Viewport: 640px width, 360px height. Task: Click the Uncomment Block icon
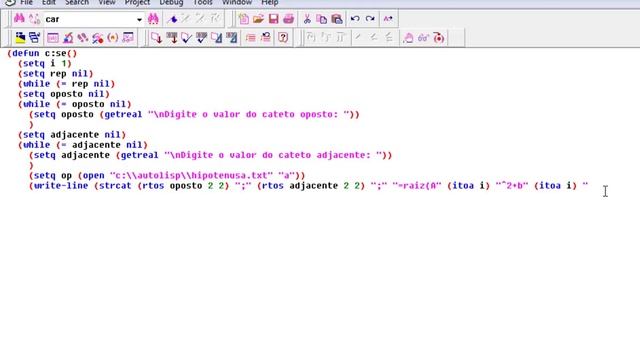click(265, 38)
